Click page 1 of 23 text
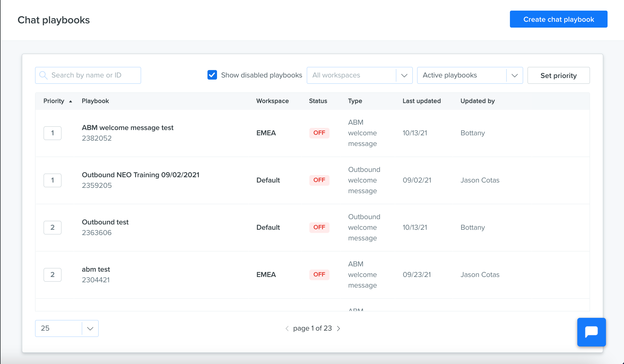 (x=313, y=328)
